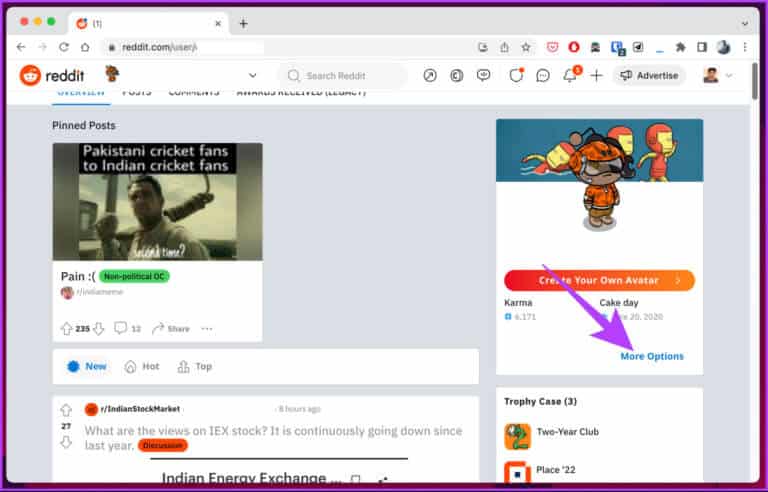The image size is (768, 492).
Task: Sort posts by Hot
Action: [x=142, y=367]
